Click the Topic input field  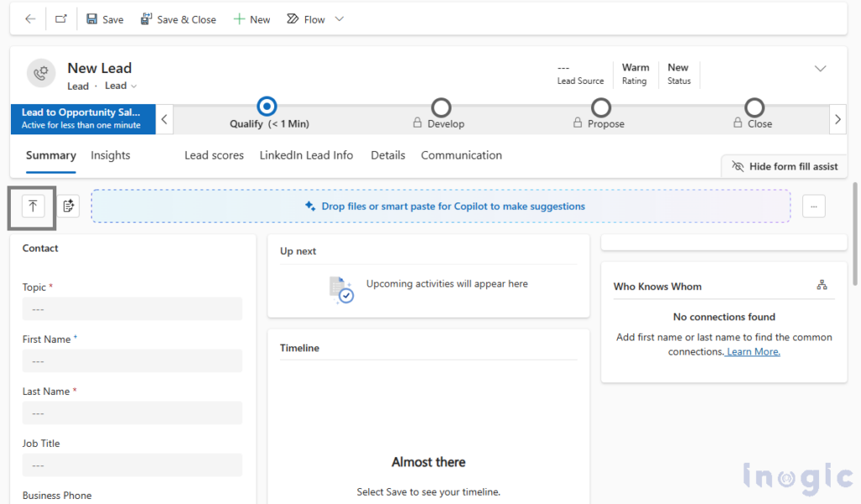click(x=132, y=308)
